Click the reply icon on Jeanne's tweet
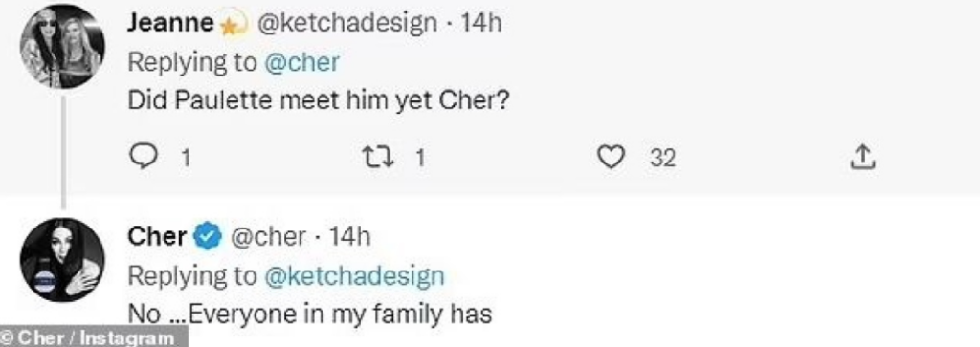This screenshot has height=347, width=980. pyautogui.click(x=143, y=158)
